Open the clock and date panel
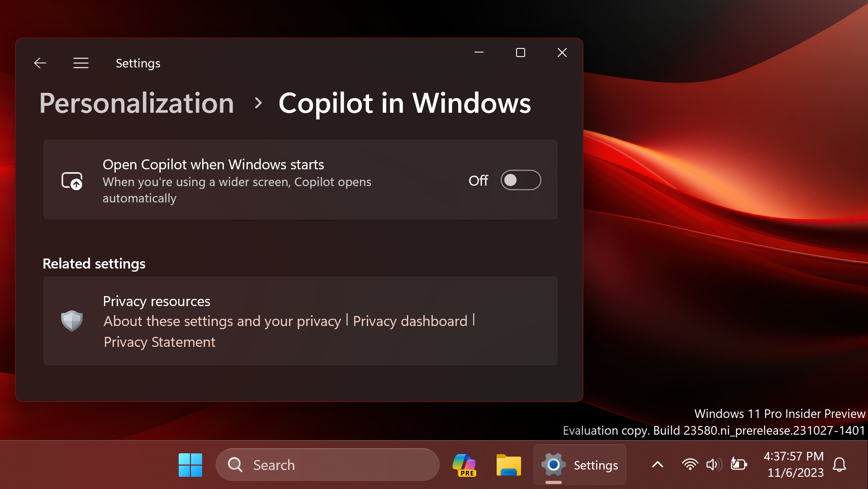The image size is (868, 489). pyautogui.click(x=794, y=465)
